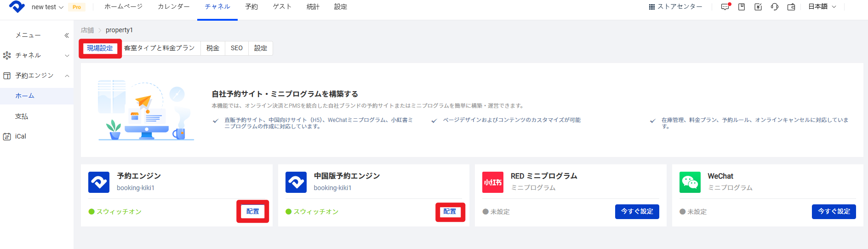The width and height of the screenshot is (868, 249).
Task: Click スウィッチオン status on 予約エンジン card
Action: coord(115,212)
